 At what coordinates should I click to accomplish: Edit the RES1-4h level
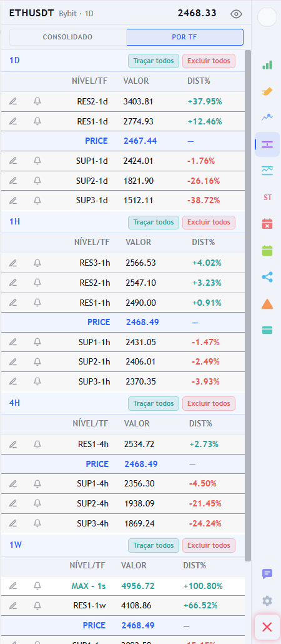pos(13,444)
